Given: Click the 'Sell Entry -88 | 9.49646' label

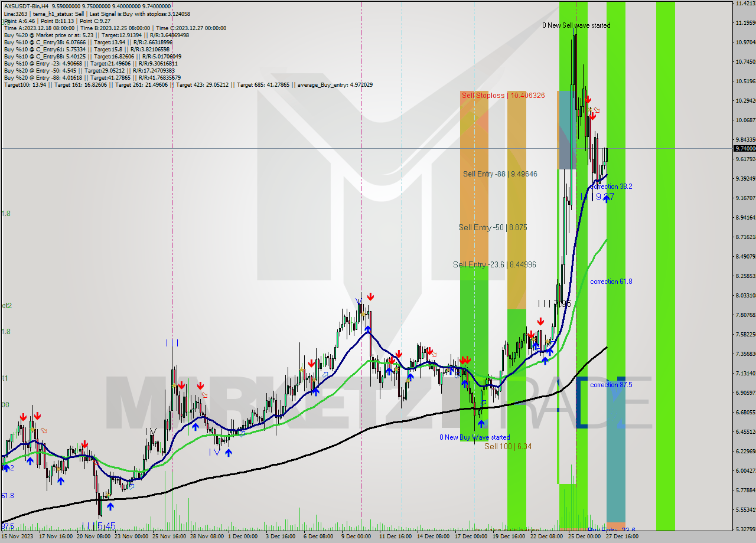Looking at the screenshot, I should pos(500,174).
